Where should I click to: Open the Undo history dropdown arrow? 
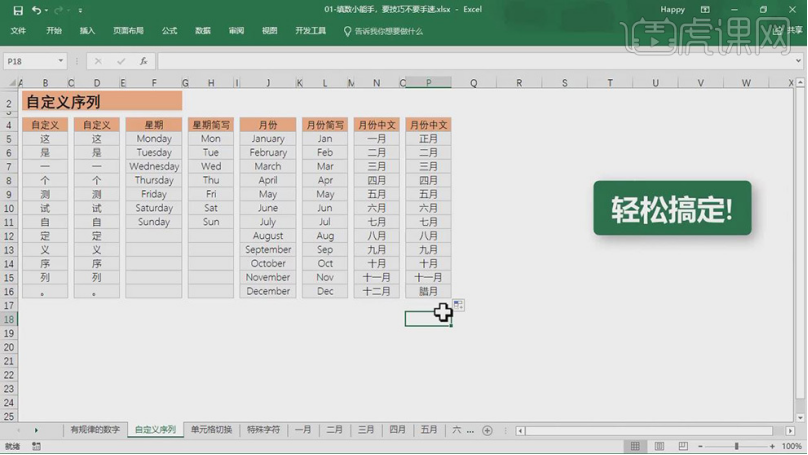click(46, 10)
